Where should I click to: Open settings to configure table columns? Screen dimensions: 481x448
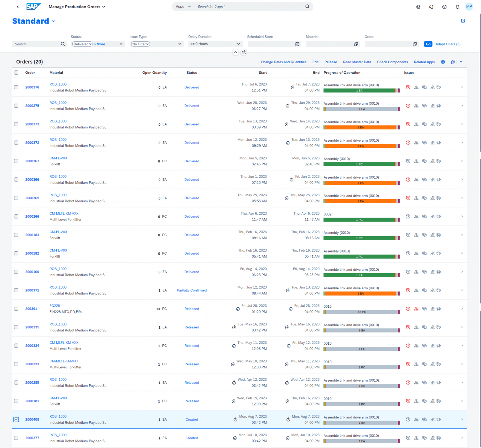click(x=443, y=62)
